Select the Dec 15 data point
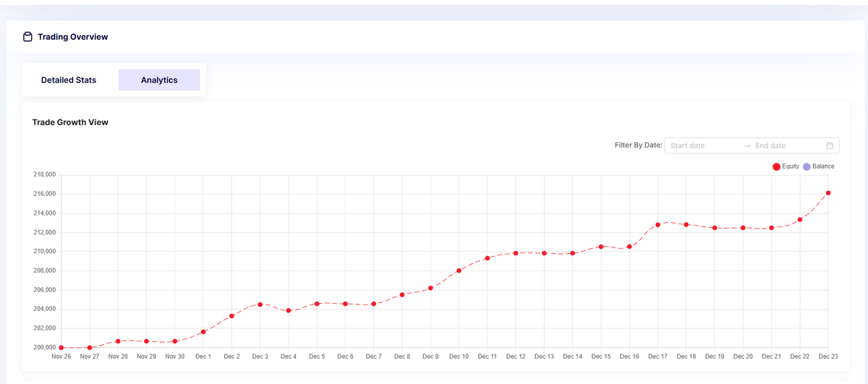Image resolution: width=868 pixels, height=384 pixels. (601, 247)
